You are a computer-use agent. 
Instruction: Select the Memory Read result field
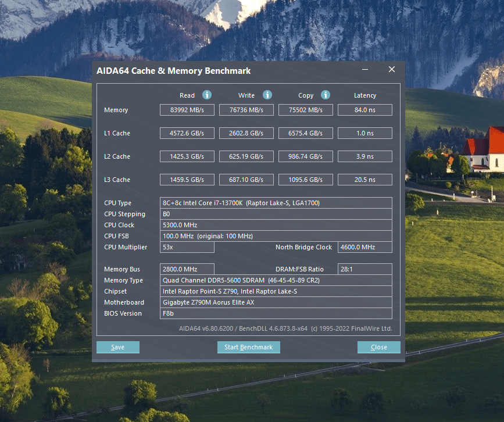(x=187, y=110)
